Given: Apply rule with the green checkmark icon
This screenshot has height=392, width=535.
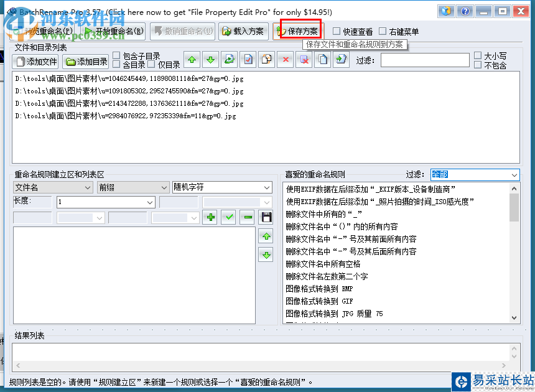Looking at the screenshot, I should [x=229, y=217].
